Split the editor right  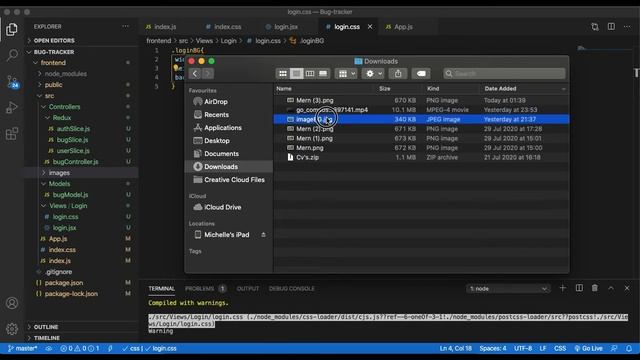611,27
